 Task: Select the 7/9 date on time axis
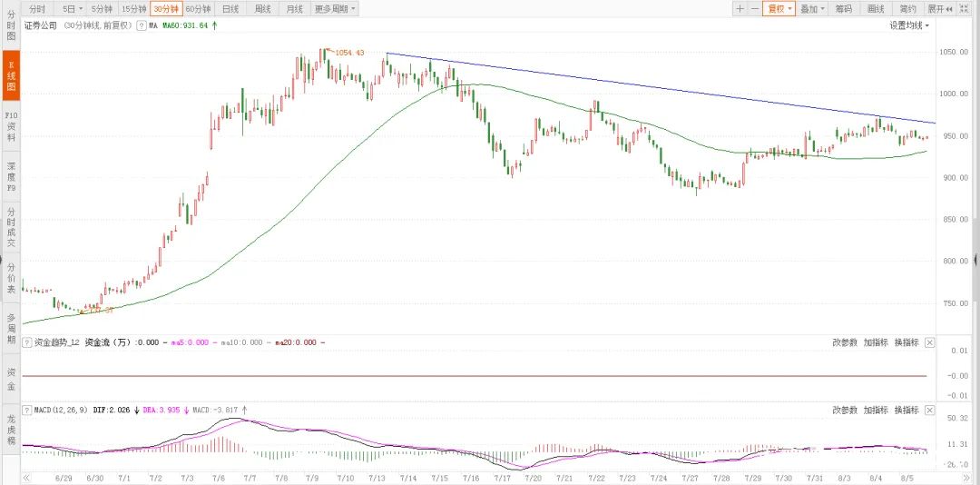312,478
